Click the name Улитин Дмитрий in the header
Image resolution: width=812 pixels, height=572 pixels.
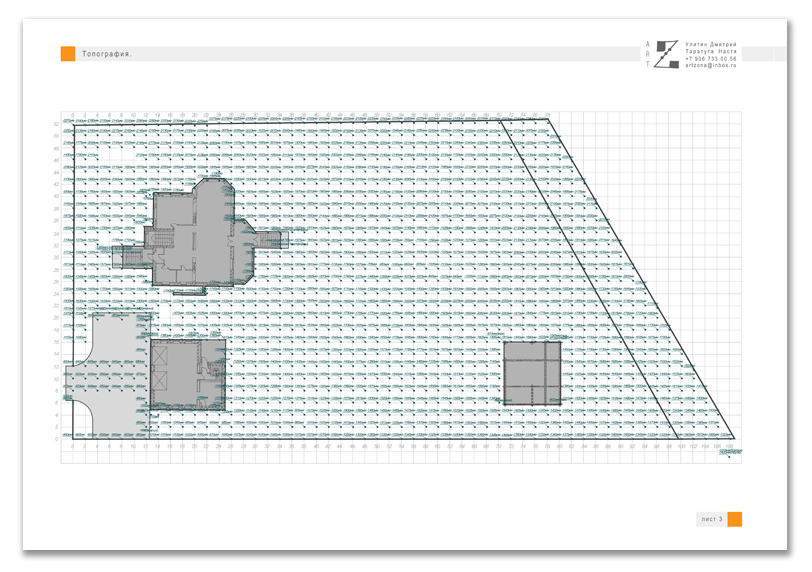(710, 45)
